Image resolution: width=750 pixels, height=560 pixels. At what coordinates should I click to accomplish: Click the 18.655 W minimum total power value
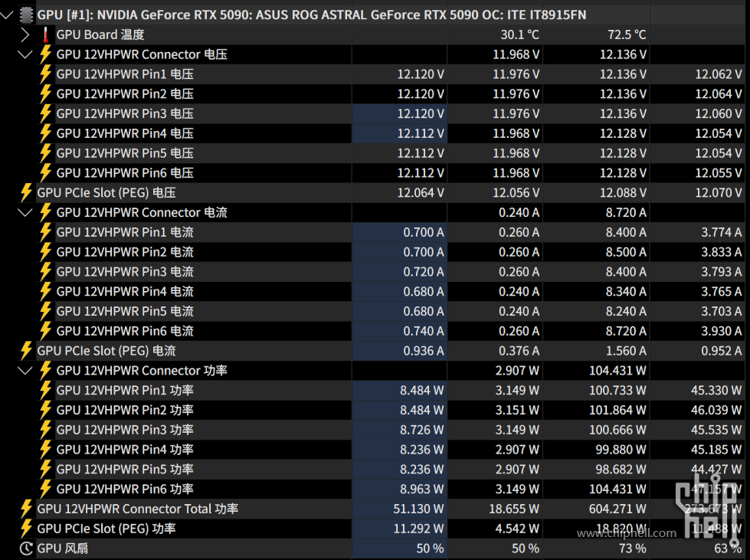(x=514, y=509)
